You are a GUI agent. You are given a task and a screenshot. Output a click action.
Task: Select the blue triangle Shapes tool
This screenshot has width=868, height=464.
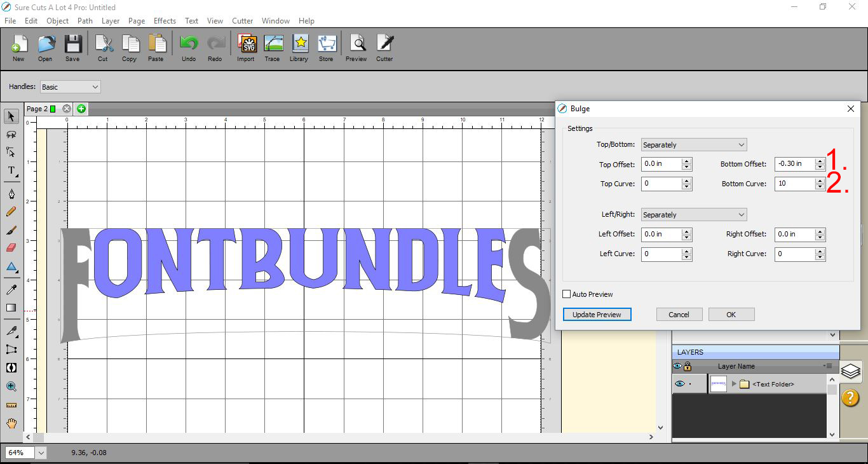(x=11, y=267)
